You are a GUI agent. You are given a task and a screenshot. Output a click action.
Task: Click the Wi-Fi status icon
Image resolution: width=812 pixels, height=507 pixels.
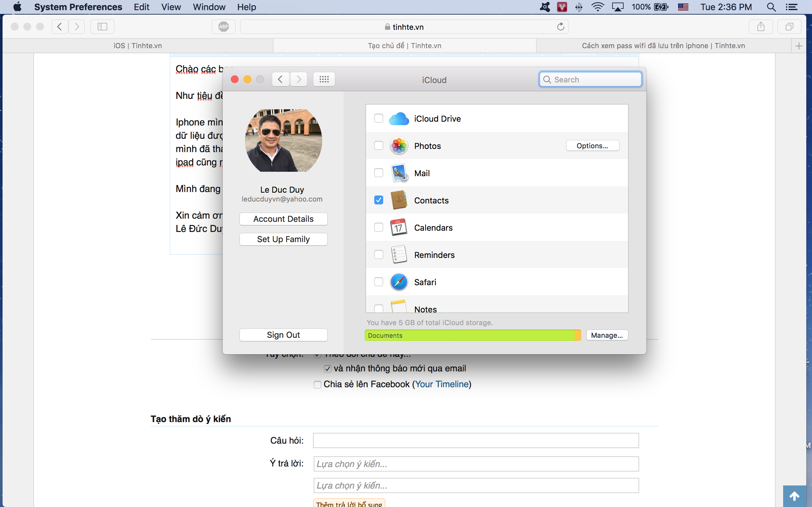coord(598,7)
